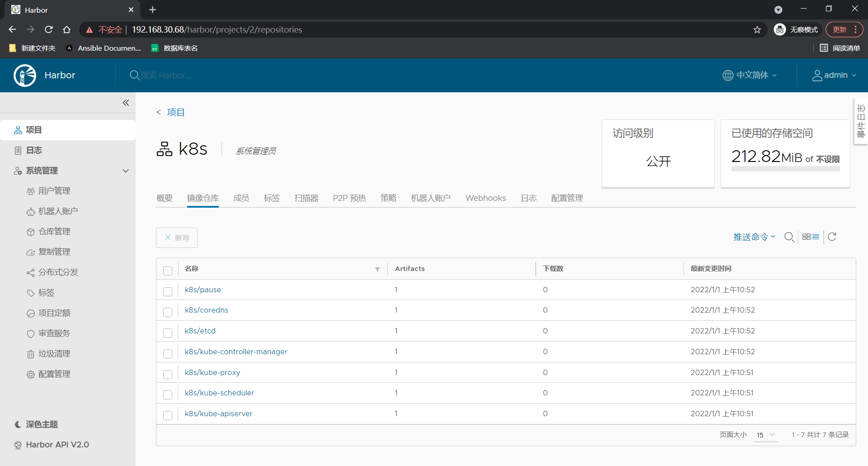Screen dimensions: 868x466
Task: Open repository search magnifier icon
Action: tap(789, 237)
